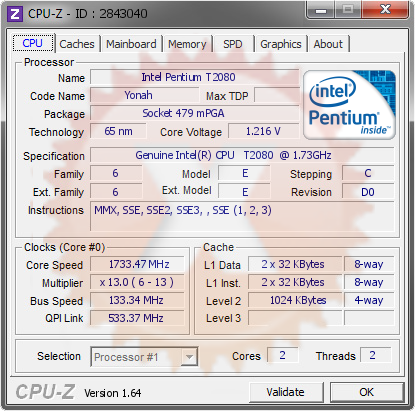The width and height of the screenshot is (415, 411).
Task: Click the Intel Pentium inside logo
Action: [x=349, y=105]
